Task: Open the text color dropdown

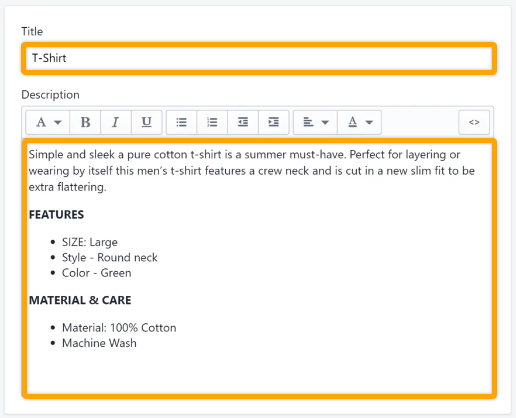Action: tap(359, 122)
